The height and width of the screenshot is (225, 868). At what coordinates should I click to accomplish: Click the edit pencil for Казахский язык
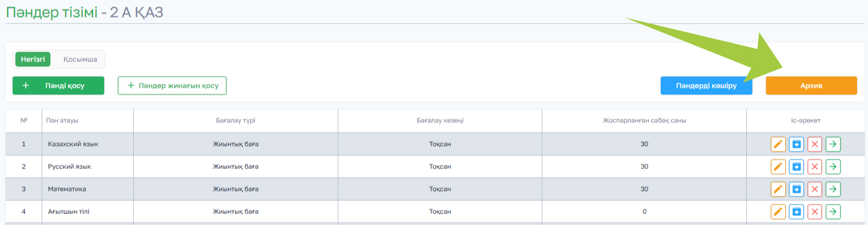point(778,144)
